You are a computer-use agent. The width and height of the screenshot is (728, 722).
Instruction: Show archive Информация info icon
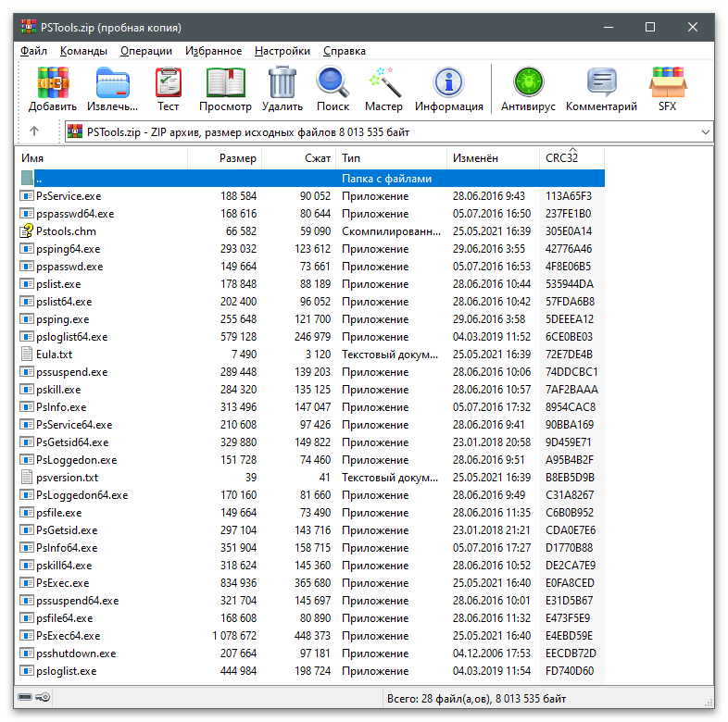(x=448, y=82)
